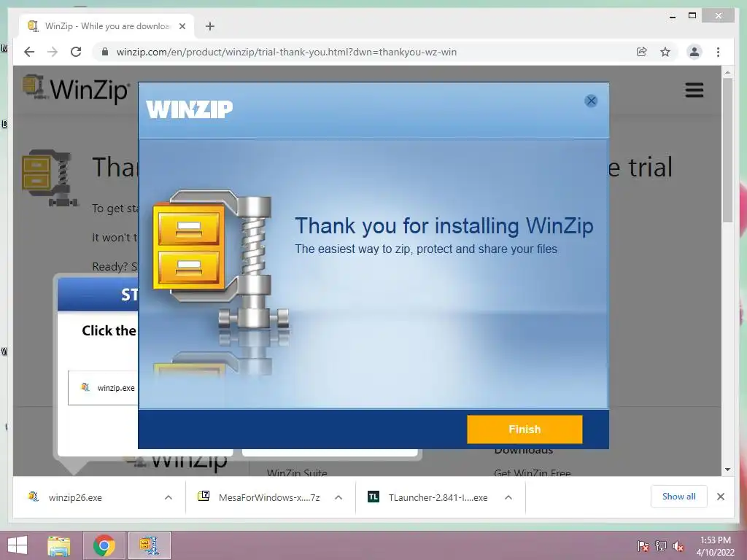Image resolution: width=747 pixels, height=560 pixels.
Task: Click Show all downloads button
Action: click(679, 497)
